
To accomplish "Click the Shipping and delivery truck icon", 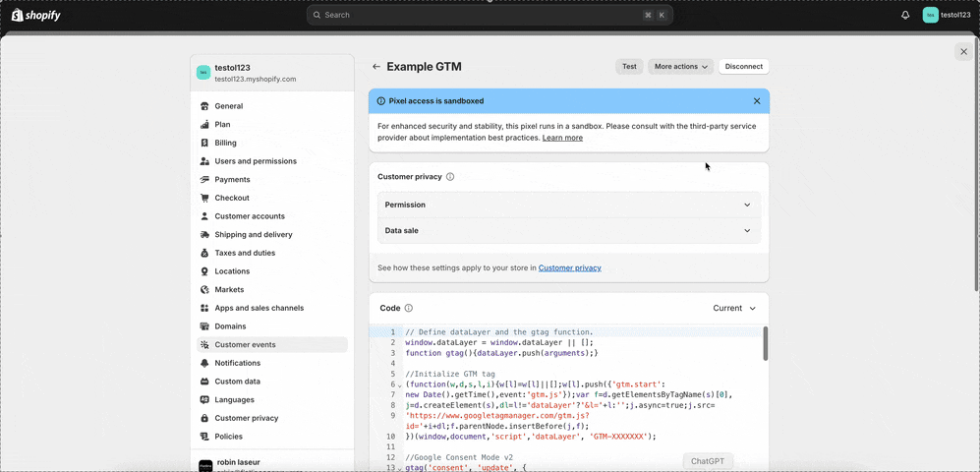I will coord(204,234).
